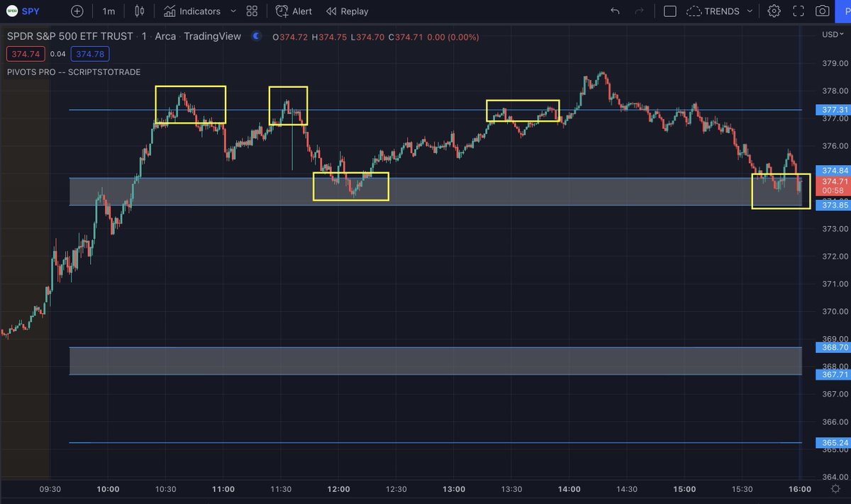Click the 367.71 price label
The image size is (851, 504).
834,374
